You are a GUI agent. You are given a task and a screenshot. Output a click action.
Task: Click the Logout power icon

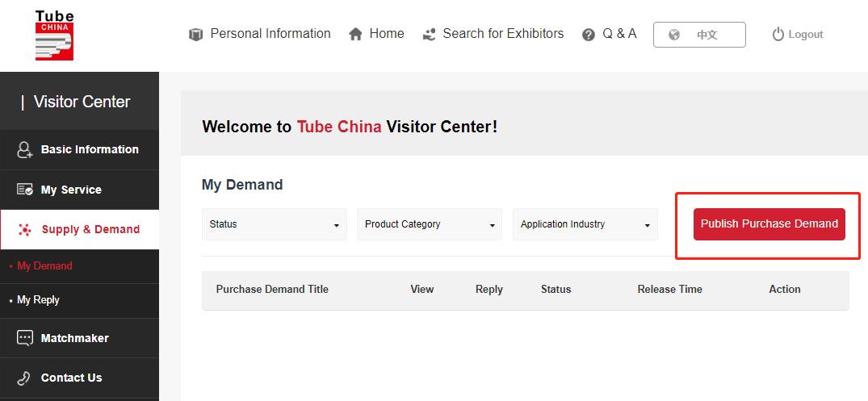[x=778, y=35]
